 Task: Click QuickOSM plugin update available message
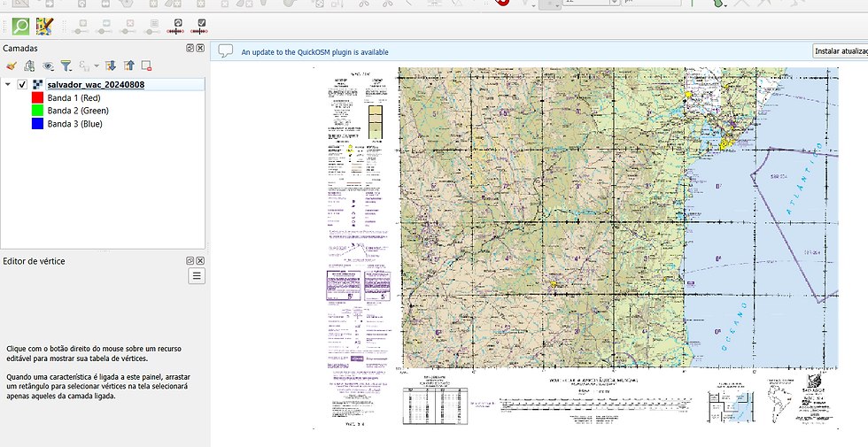point(315,52)
